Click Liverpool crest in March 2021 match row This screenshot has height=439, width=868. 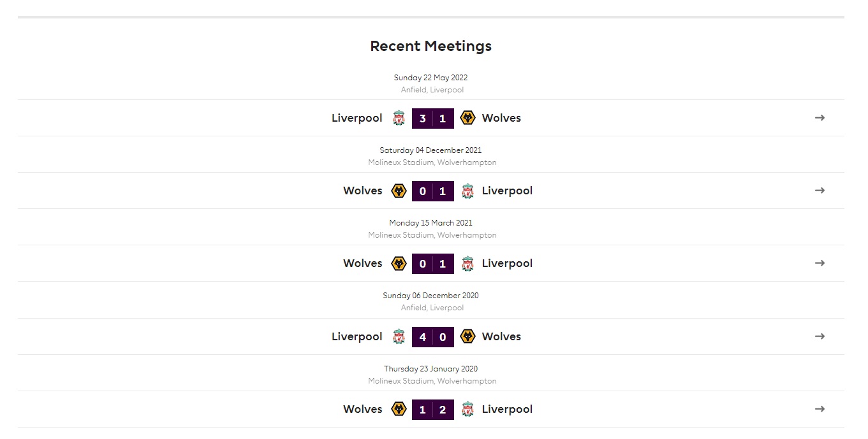467,263
